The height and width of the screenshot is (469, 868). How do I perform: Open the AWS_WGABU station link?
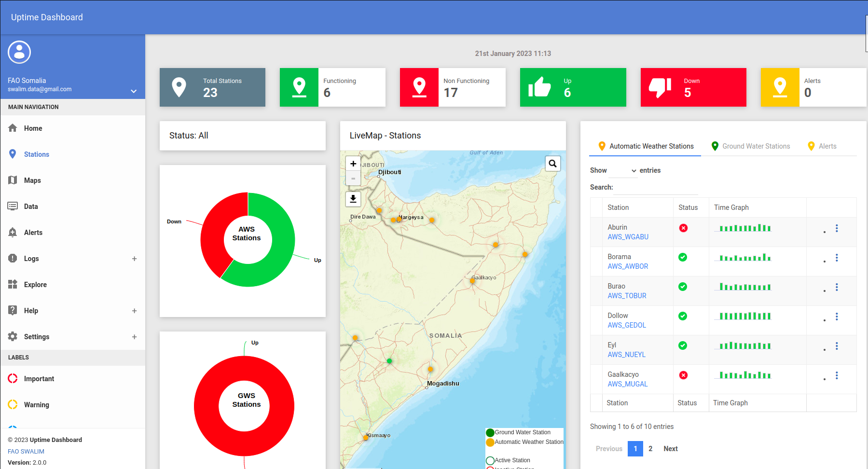pyautogui.click(x=628, y=237)
